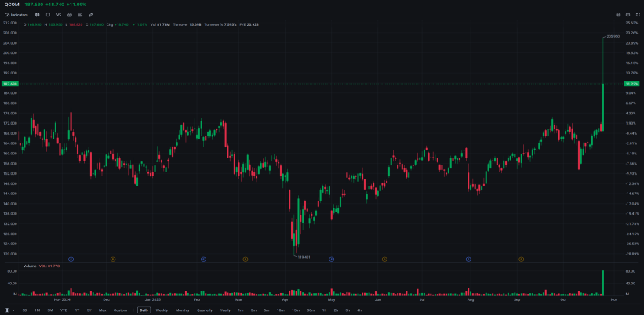644x315 pixels.
Task: Select the 3M time range
Action: point(50,310)
